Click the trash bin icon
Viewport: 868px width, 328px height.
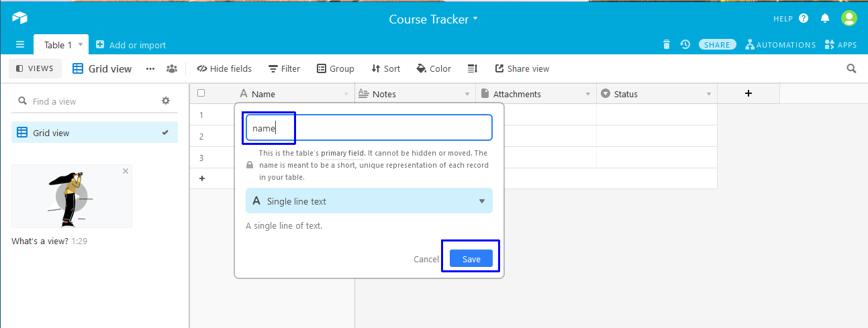(x=667, y=45)
